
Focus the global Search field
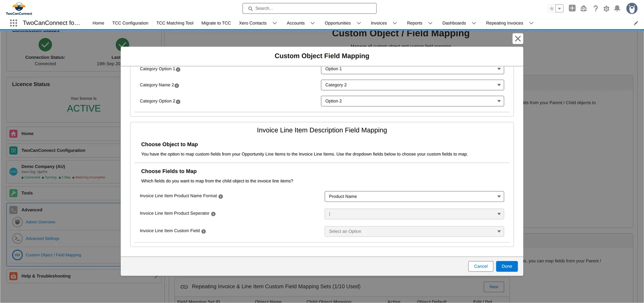tap(310, 8)
